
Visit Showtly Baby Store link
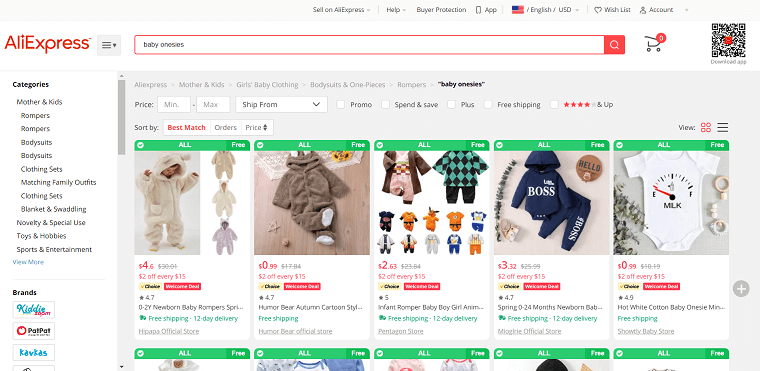click(x=646, y=331)
